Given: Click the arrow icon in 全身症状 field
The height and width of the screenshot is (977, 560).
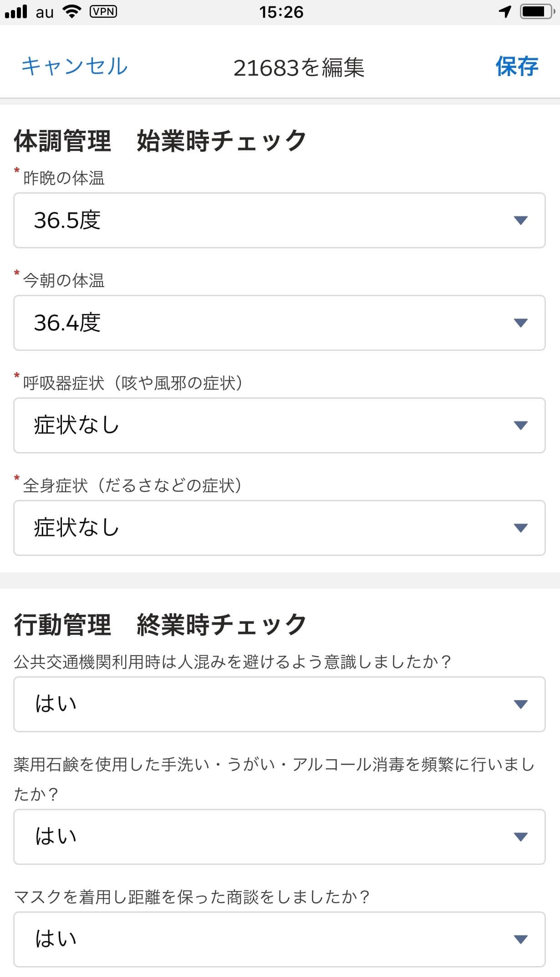Looking at the screenshot, I should 520,528.
